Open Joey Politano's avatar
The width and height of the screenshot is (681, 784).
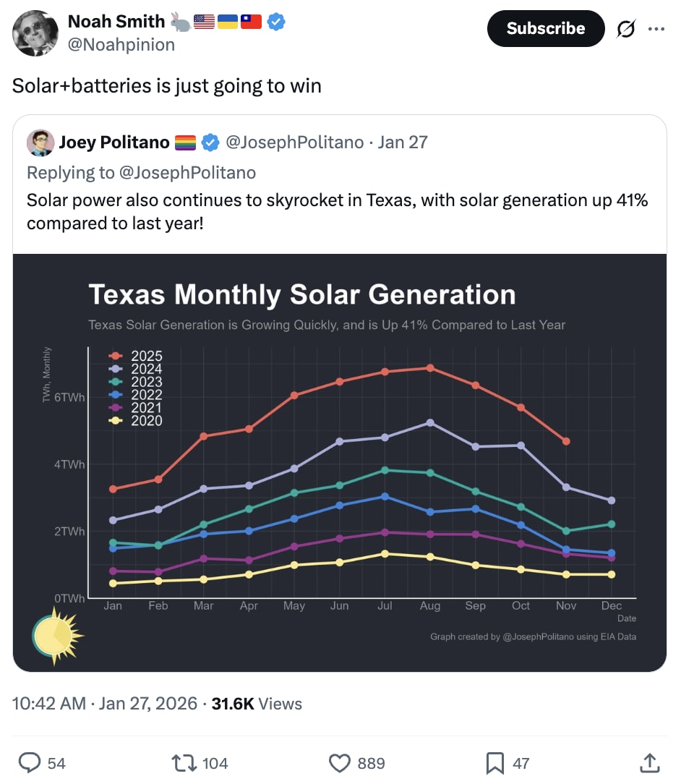pos(40,143)
